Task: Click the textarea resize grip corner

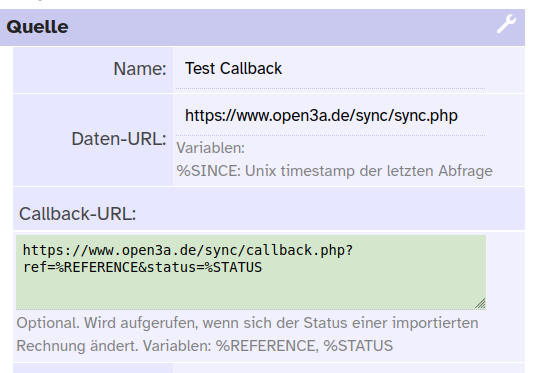Action: point(480,304)
